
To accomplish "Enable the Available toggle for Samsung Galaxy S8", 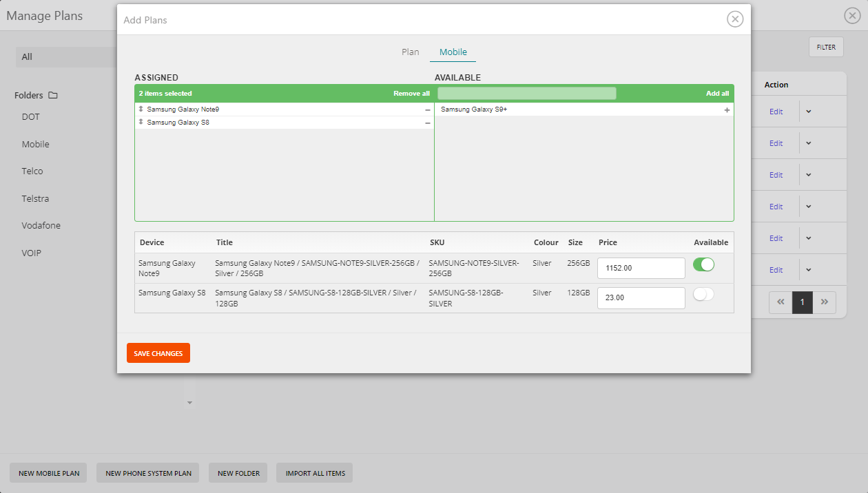I will pos(703,293).
